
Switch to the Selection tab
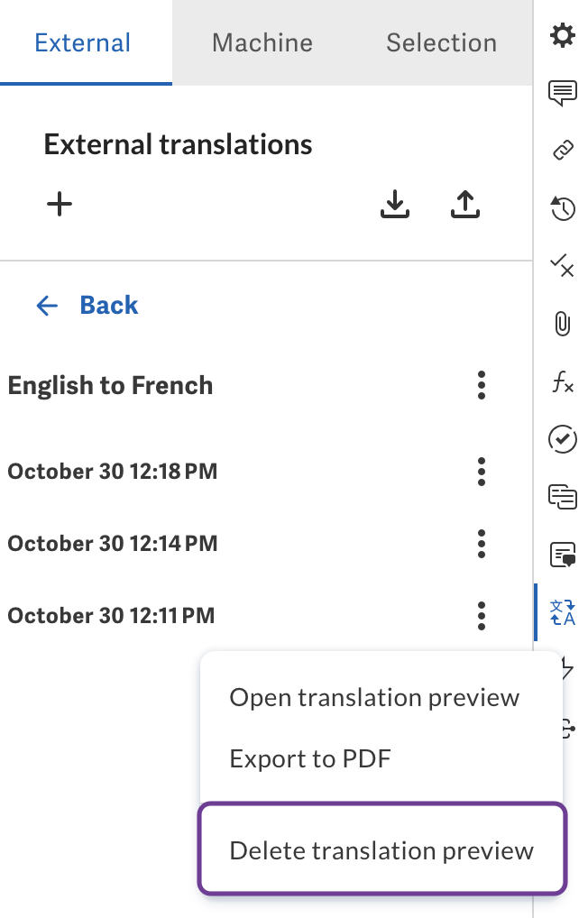coord(442,42)
